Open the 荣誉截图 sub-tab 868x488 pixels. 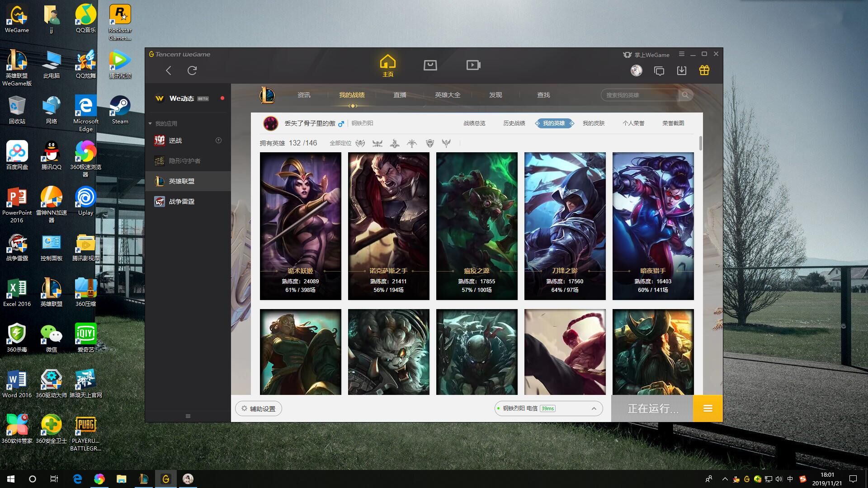673,123
